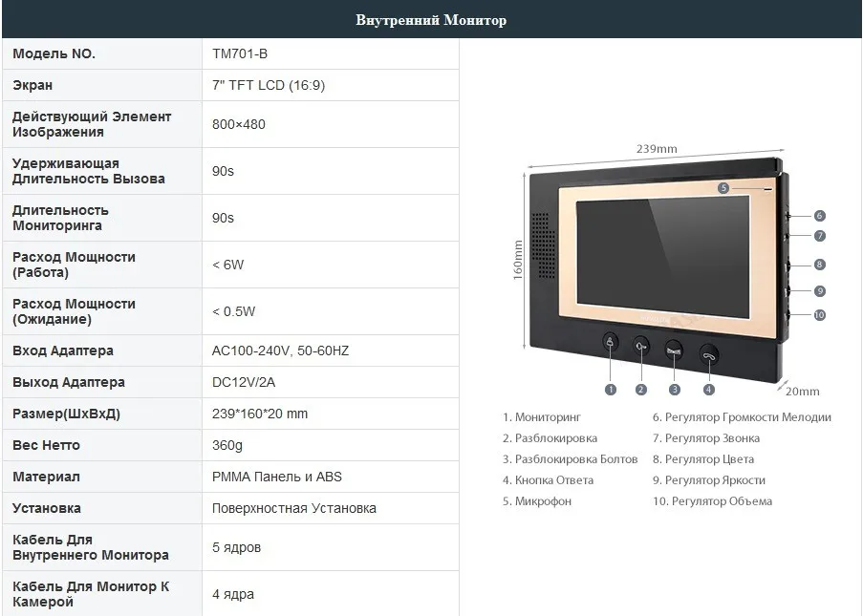
Task: Click callout number 1 below the monitor
Action: [x=611, y=390]
